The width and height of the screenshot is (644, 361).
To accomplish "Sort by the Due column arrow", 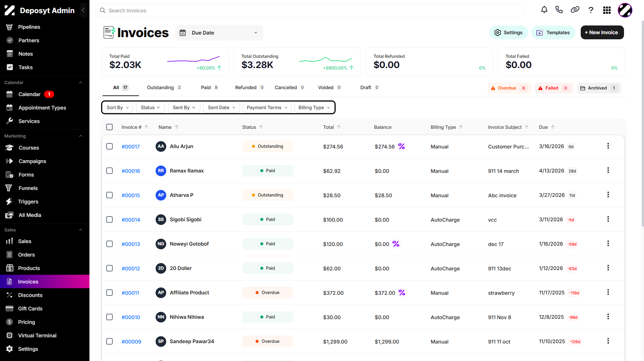I will 553,127.
